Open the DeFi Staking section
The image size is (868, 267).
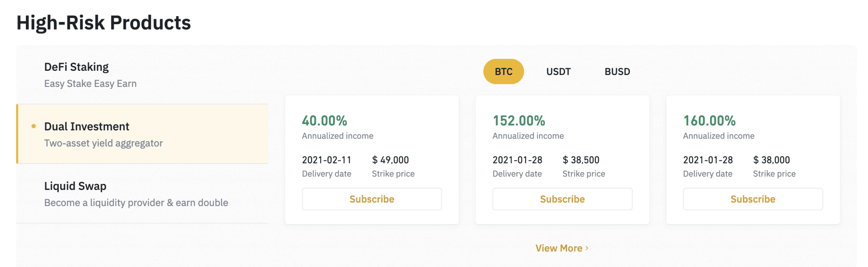coord(142,75)
